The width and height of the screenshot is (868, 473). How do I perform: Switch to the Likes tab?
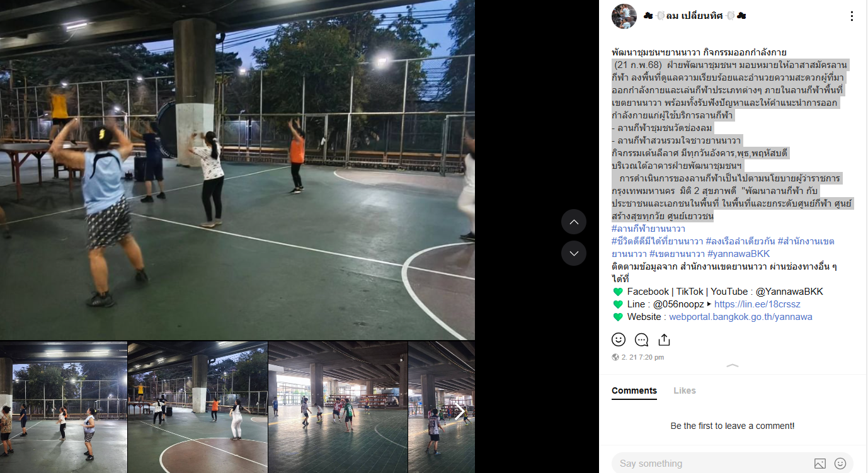coord(685,390)
